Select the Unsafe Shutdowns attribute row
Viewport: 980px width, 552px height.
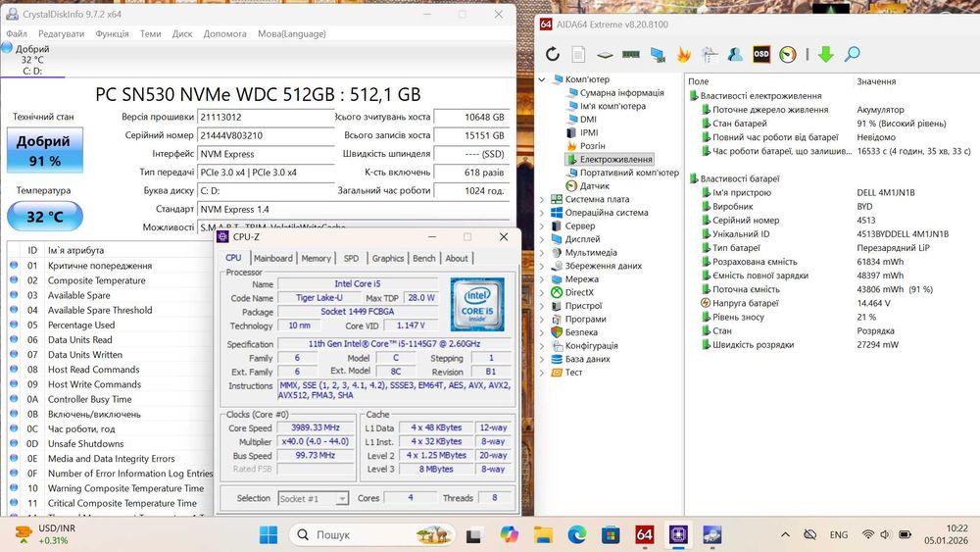(110, 444)
